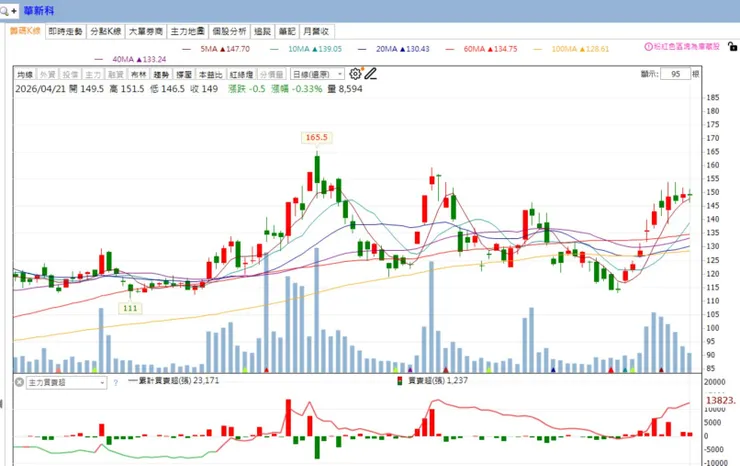Click the 量 8,594 volume readout
740x466 pixels.
click(x=345, y=89)
